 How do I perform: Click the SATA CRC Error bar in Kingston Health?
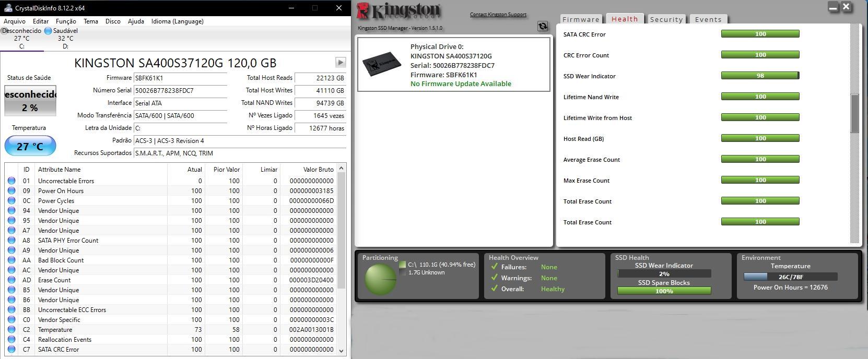[760, 34]
